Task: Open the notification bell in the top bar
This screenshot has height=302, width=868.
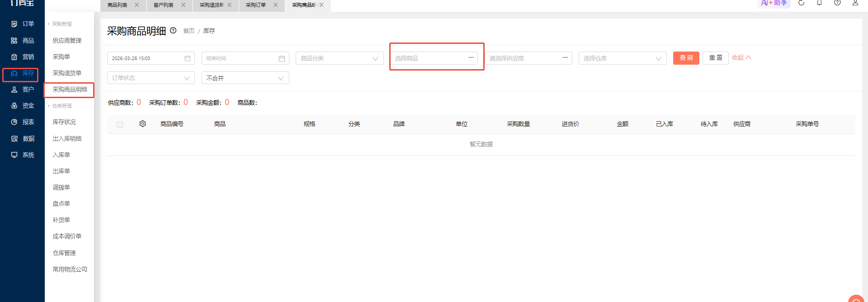Action: (x=819, y=3)
